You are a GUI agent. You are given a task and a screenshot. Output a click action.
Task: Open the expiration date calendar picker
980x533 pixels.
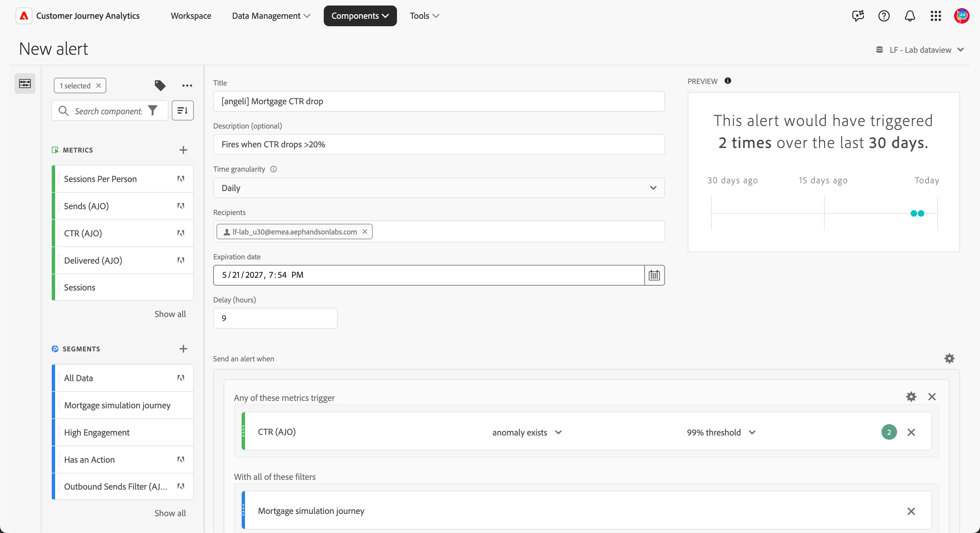(654, 275)
